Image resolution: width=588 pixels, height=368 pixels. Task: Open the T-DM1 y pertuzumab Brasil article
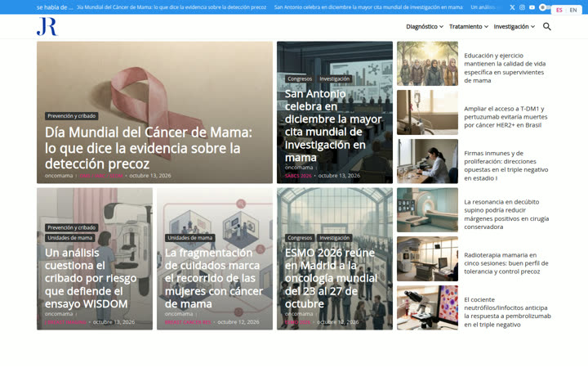coord(506,117)
